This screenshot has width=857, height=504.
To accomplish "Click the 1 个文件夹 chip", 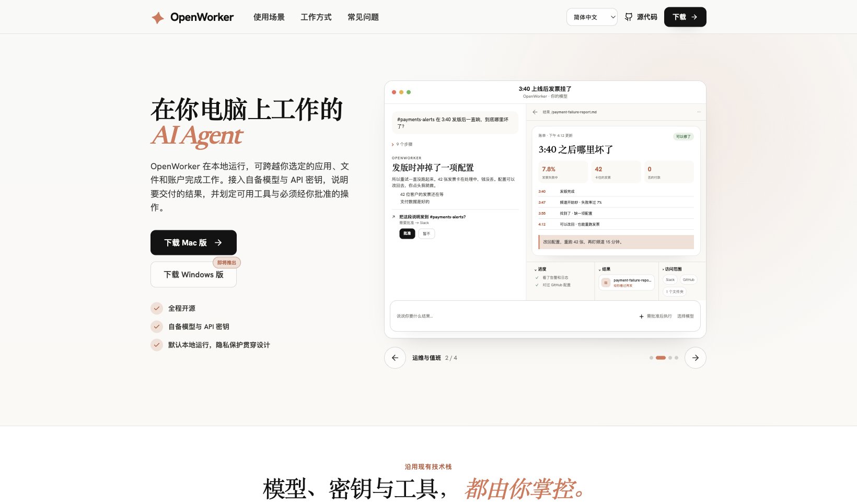I will coord(675,292).
